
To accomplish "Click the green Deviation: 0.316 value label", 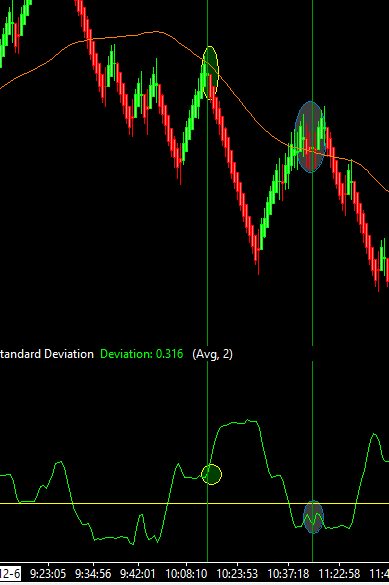I will [142, 354].
